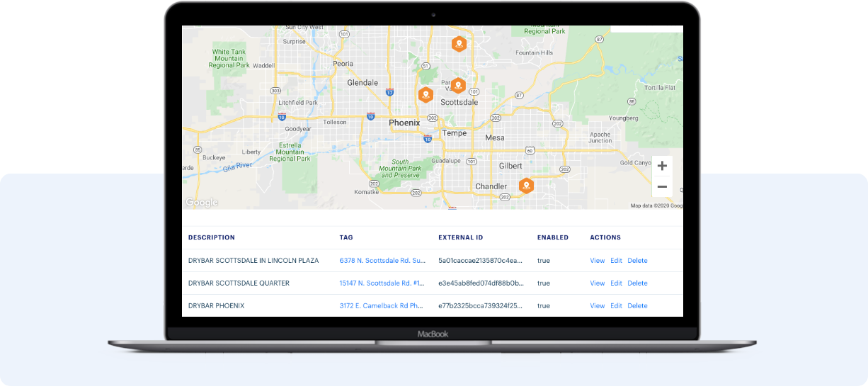Delete the Drybar Scottsdale Quarter entry
Viewport: 868px width, 389px height.
[x=637, y=283]
